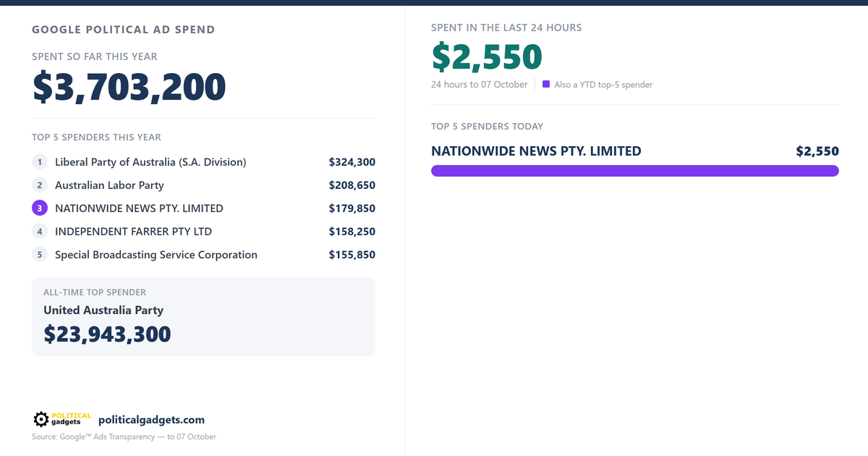Image resolution: width=868 pixels, height=456 pixels.
Task: Click the $208,650 amount
Action: [x=352, y=185]
